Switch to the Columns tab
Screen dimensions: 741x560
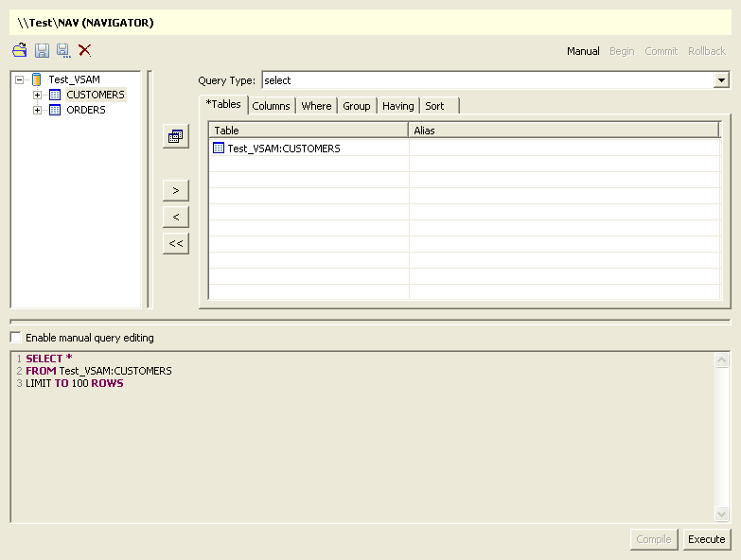tap(271, 106)
